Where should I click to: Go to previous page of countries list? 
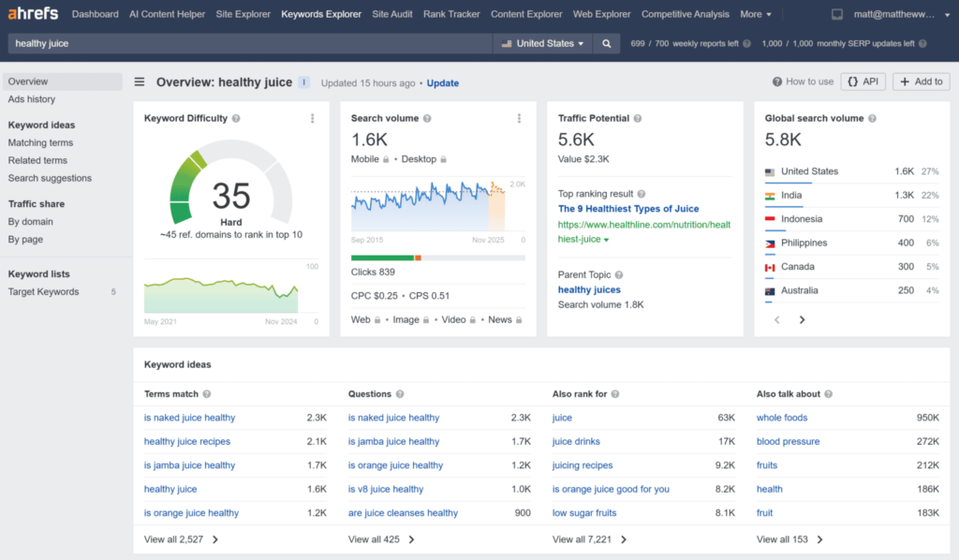(777, 319)
